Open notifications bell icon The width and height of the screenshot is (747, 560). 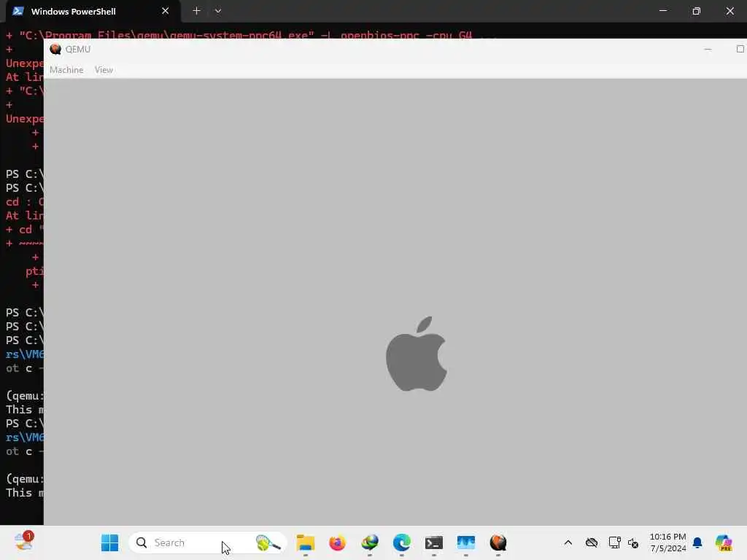point(697,542)
